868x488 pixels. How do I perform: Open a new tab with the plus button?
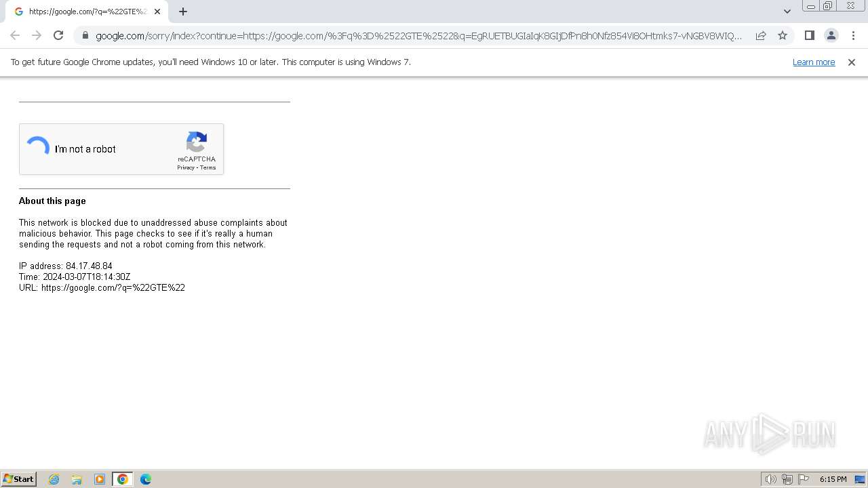click(183, 12)
